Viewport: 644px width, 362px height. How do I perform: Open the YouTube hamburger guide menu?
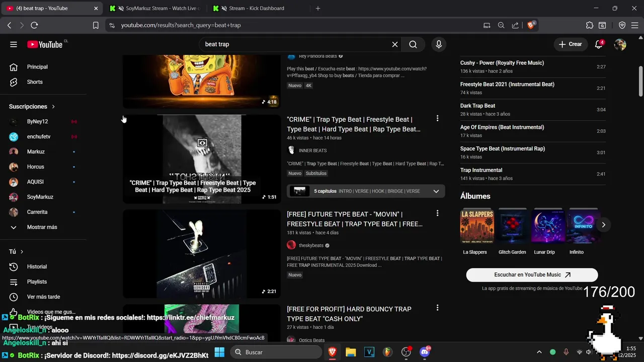click(x=14, y=44)
